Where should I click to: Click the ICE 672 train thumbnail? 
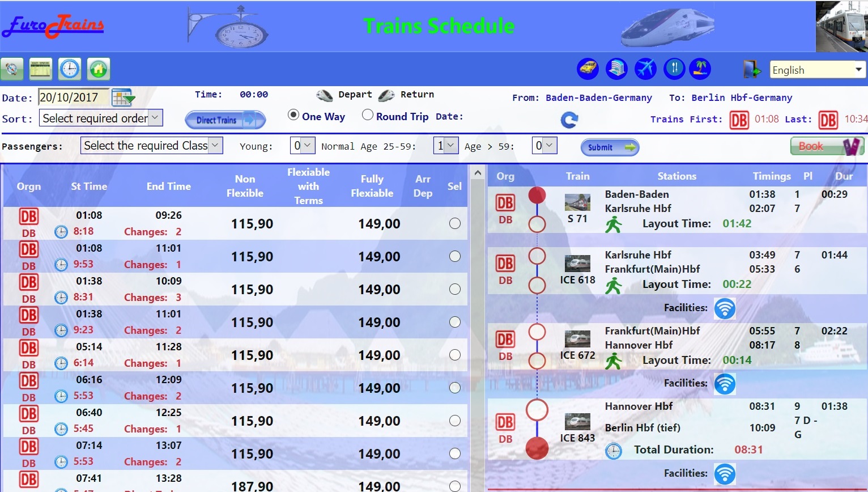577,339
